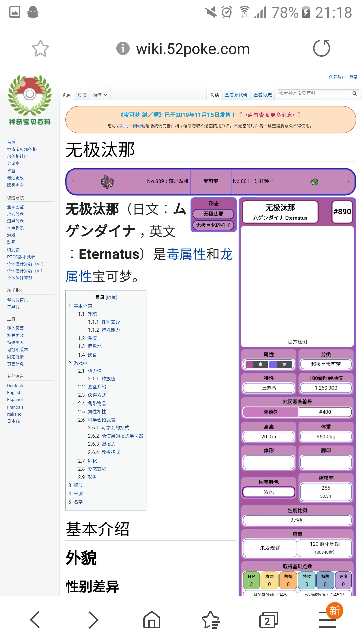Reload the page with the refresh icon
Image resolution: width=362 pixels, height=644 pixels.
pos(321,48)
